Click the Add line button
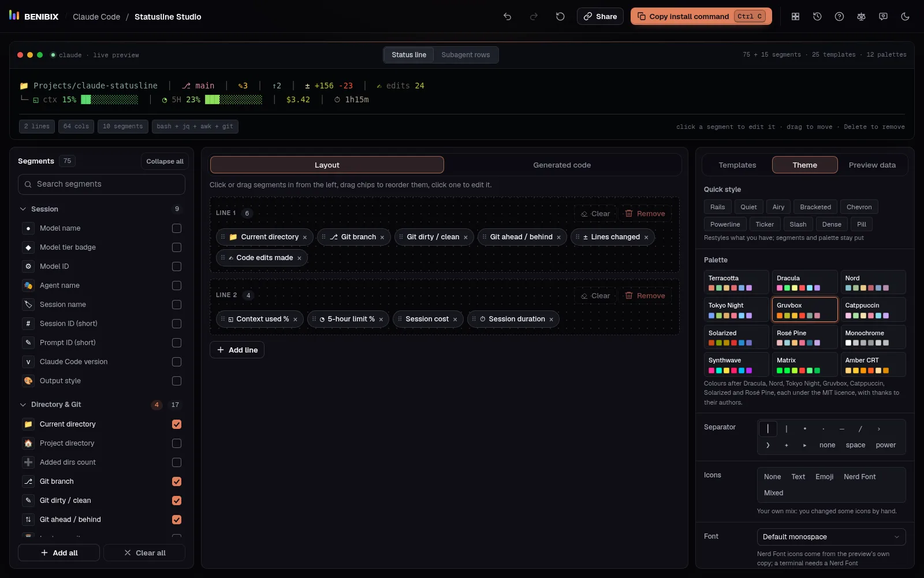Image resolution: width=924 pixels, height=578 pixels. coord(237,350)
